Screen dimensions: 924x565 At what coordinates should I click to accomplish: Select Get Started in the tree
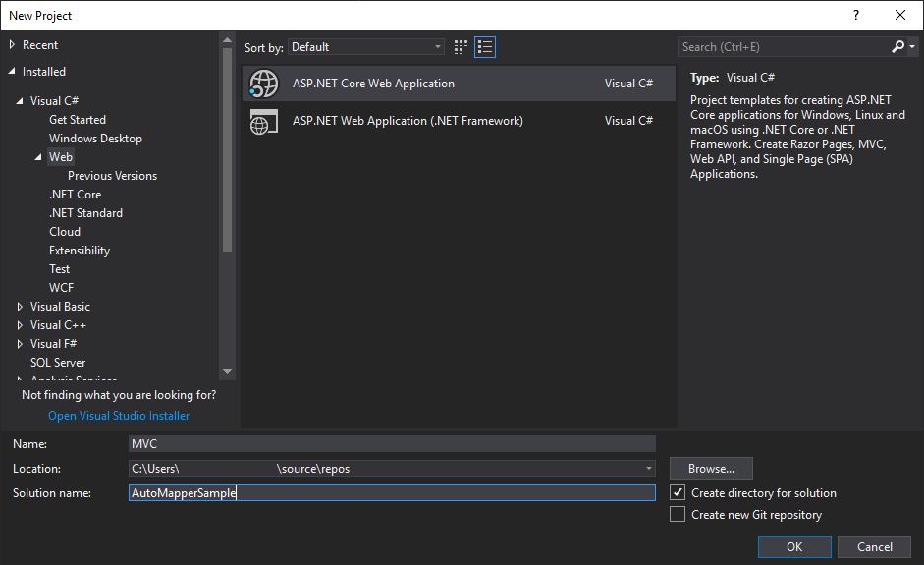point(78,120)
